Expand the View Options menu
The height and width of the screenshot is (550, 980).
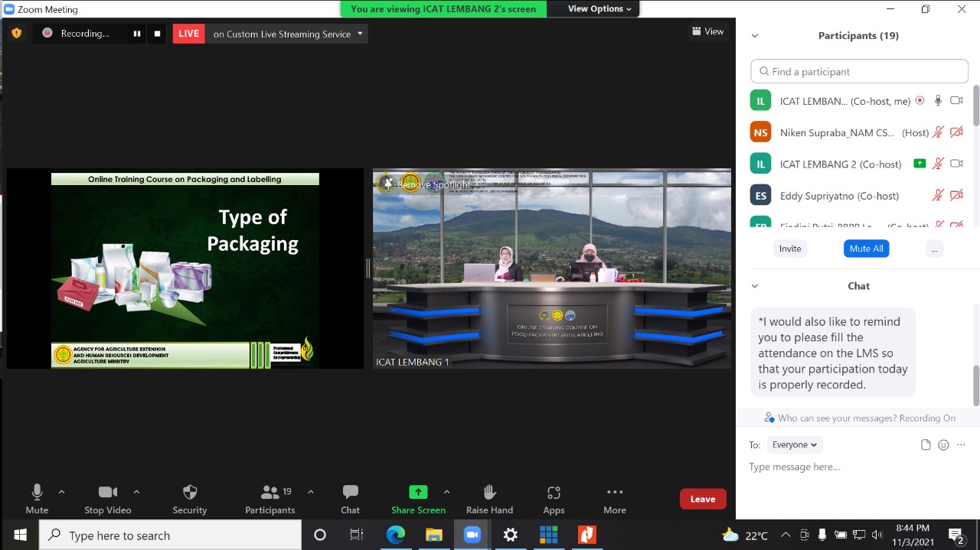pos(599,8)
